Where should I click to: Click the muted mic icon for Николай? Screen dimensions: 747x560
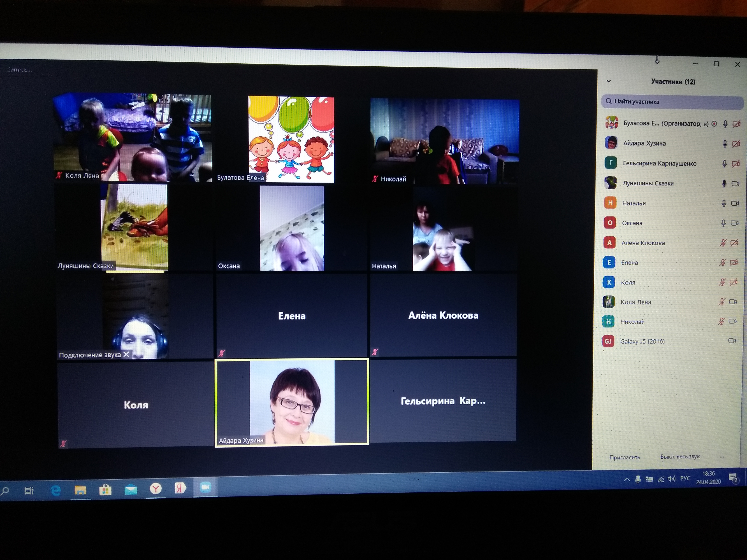721,321
